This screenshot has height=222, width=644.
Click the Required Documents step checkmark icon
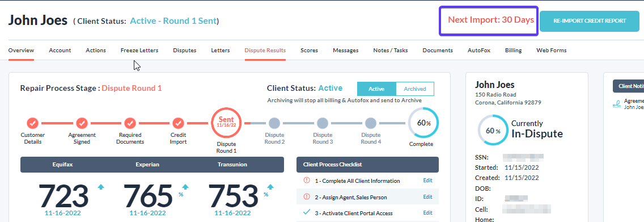tap(130, 123)
